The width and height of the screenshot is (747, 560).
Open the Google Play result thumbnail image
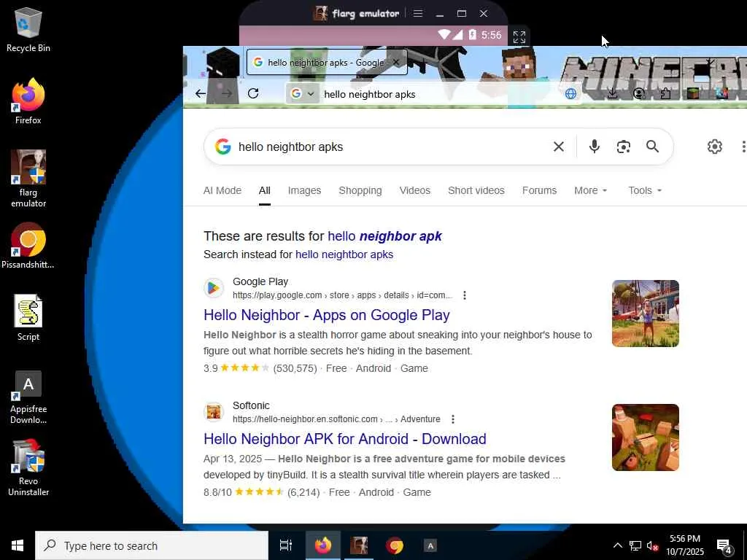pos(646,314)
